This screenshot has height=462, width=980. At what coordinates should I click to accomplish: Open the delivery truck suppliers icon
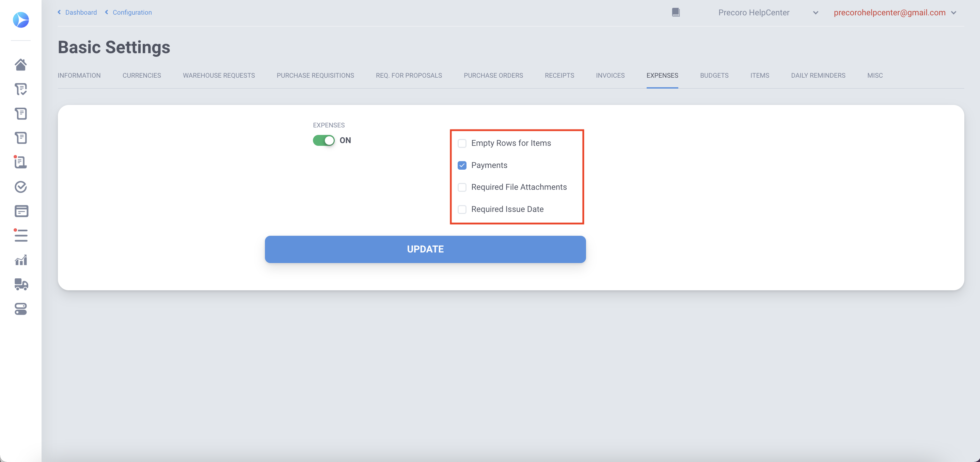21,284
